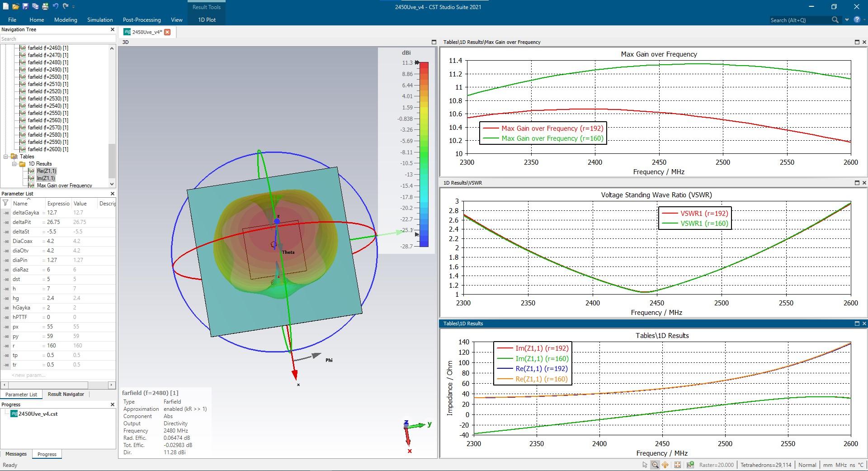Image resolution: width=868 pixels, height=471 pixels.
Task: Open the Post-Processing ribbon tab
Action: coord(142,20)
